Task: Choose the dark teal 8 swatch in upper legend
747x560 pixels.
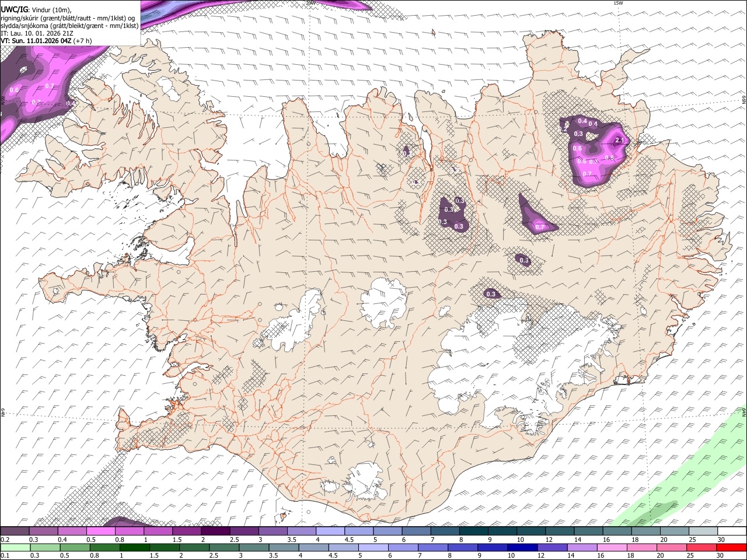Action: click(474, 531)
